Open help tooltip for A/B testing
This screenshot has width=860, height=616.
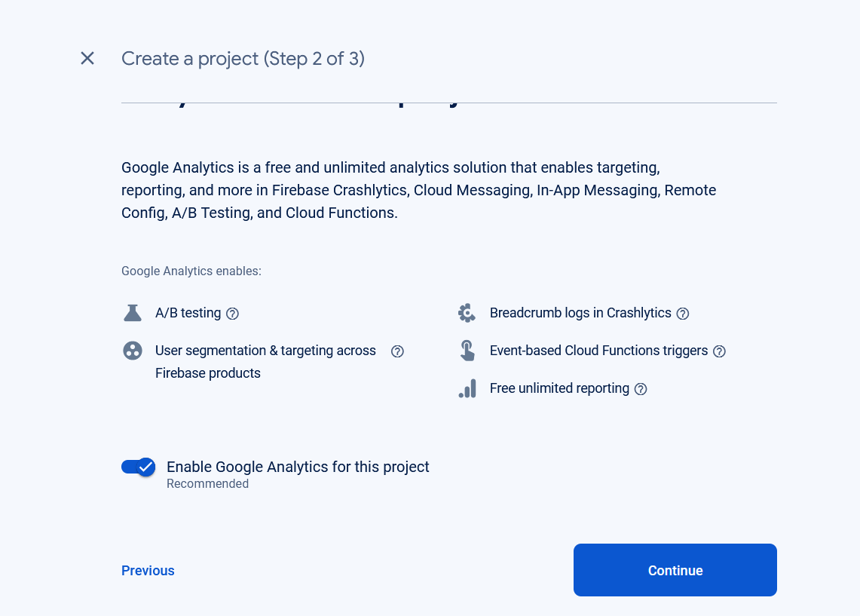pyautogui.click(x=233, y=314)
